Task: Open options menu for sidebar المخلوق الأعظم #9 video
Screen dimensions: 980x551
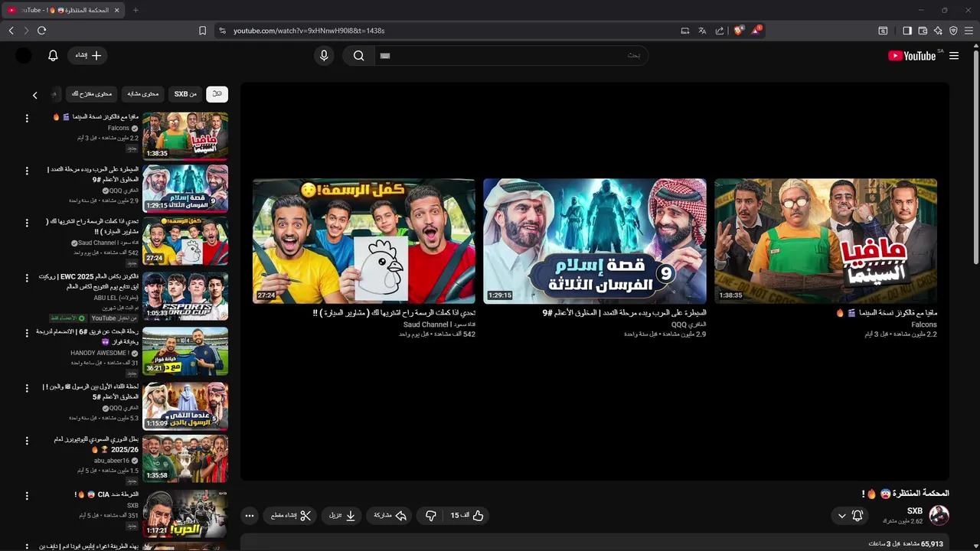Action: (x=27, y=170)
